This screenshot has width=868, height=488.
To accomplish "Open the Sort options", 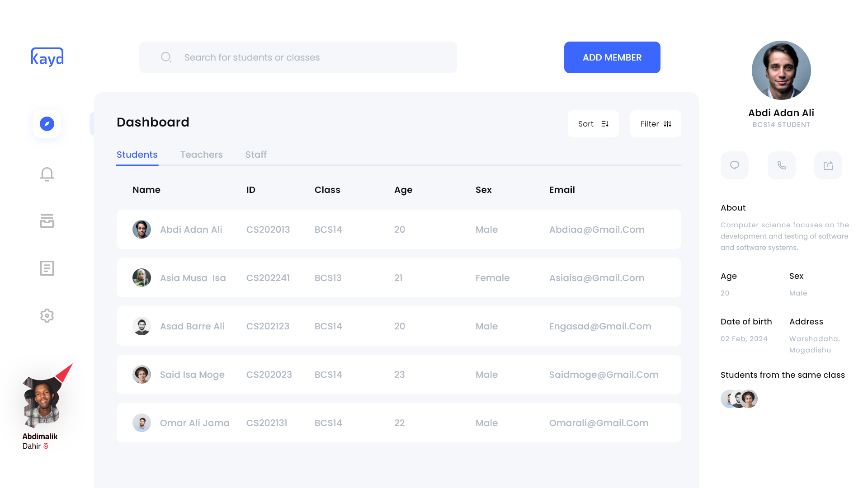I will 593,123.
